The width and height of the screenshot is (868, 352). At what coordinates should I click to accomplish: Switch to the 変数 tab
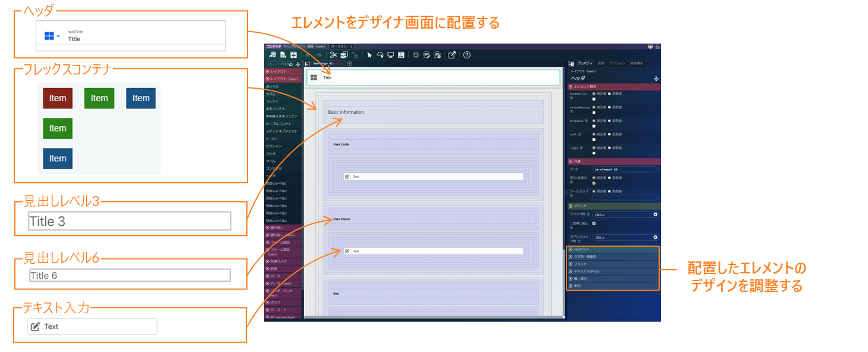(x=601, y=63)
